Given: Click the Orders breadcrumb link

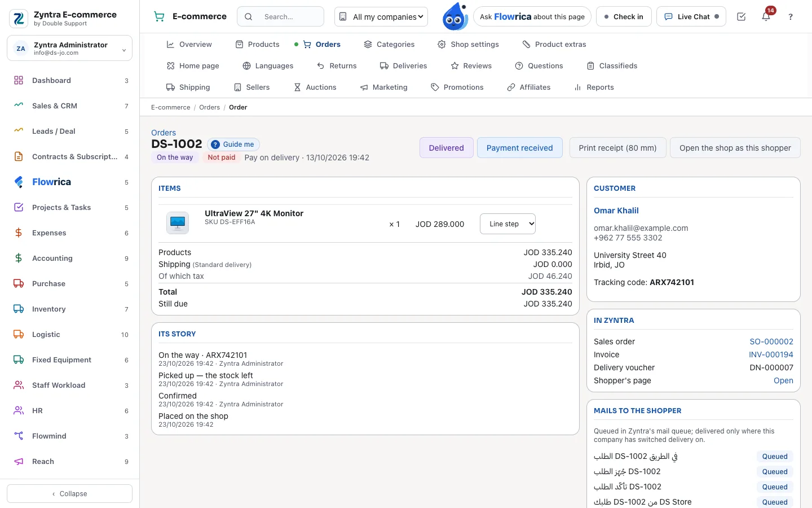Looking at the screenshot, I should point(209,107).
